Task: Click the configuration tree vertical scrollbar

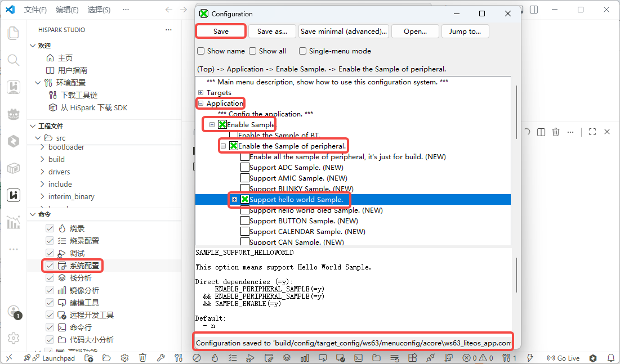Action: coord(516,112)
